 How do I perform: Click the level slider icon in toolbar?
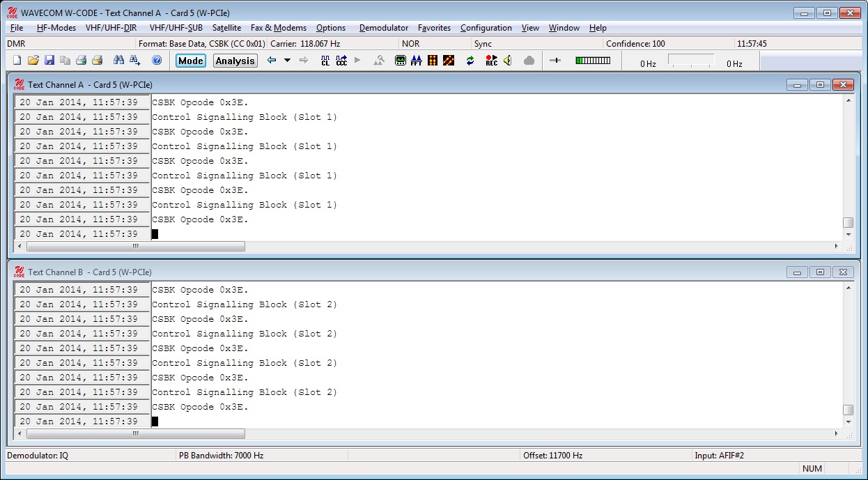click(x=555, y=61)
